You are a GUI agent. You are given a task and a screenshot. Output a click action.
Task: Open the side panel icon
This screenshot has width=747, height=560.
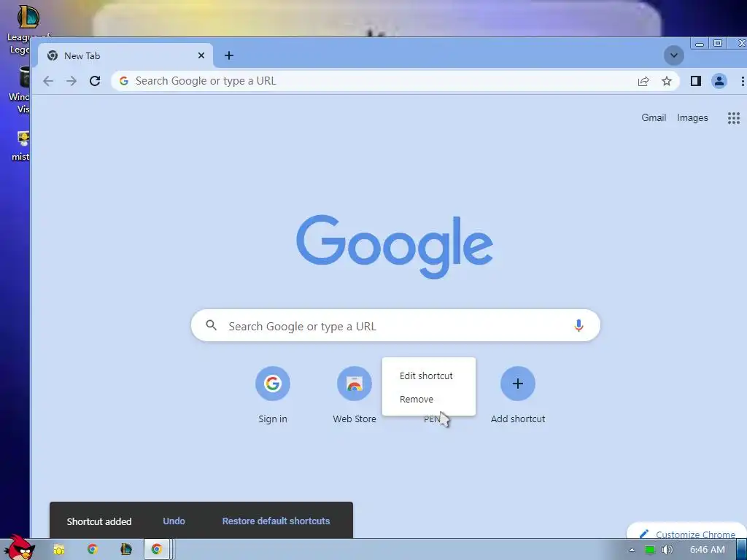click(695, 81)
